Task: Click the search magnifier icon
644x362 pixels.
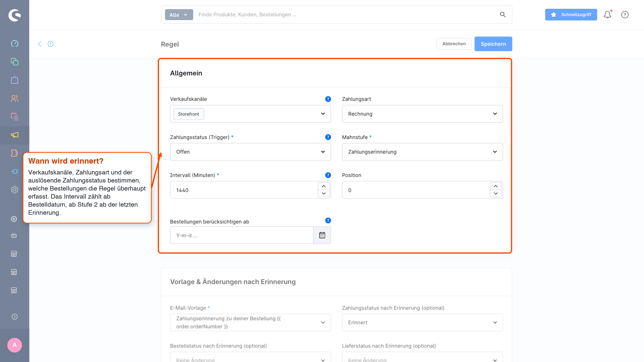Action: pyautogui.click(x=503, y=15)
